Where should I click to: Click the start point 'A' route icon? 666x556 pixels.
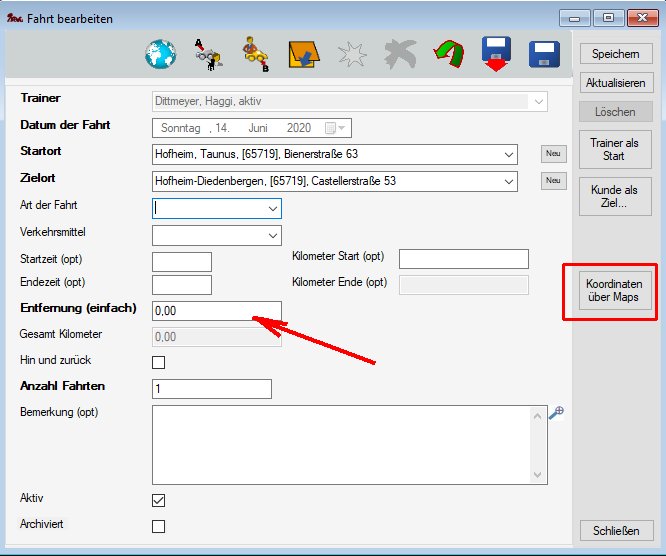(208, 54)
